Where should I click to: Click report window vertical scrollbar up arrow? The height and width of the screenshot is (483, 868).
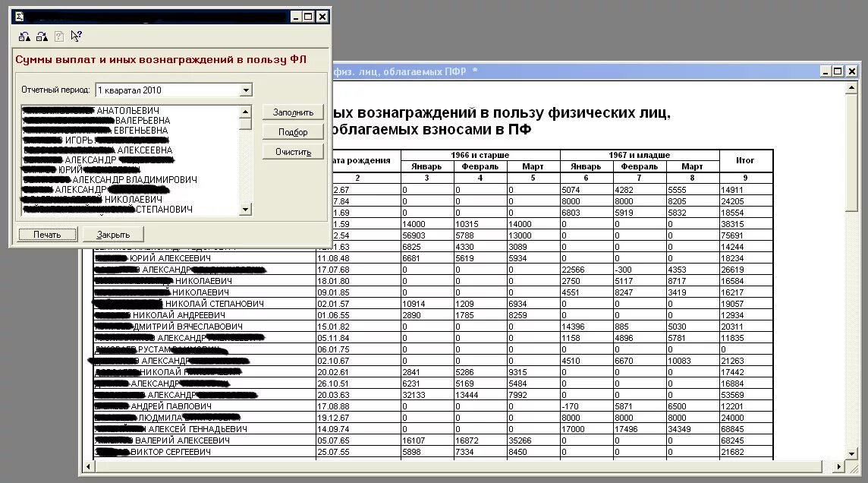coord(852,88)
